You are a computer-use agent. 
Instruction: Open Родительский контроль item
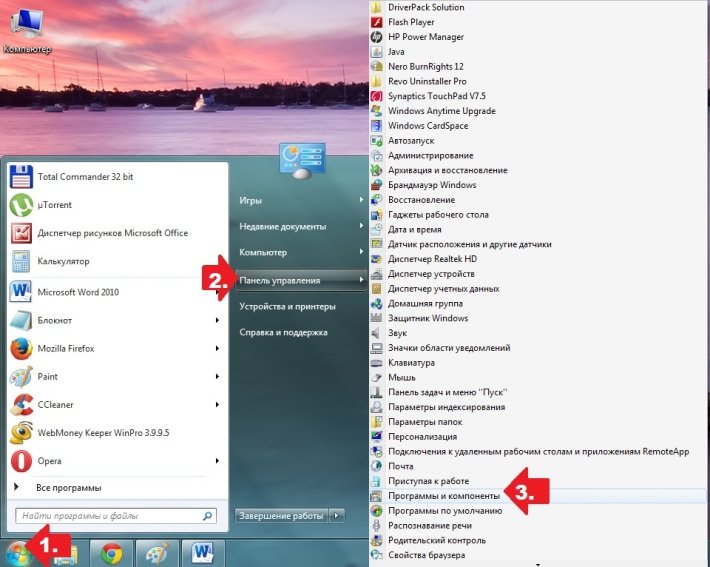click(437, 540)
